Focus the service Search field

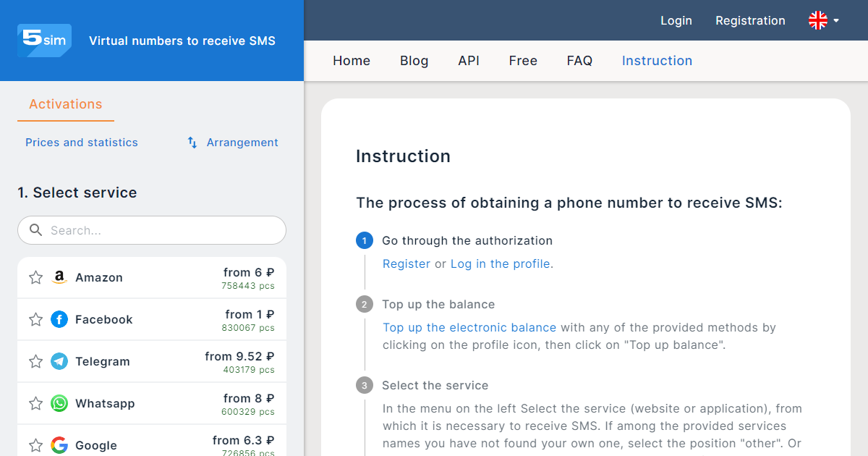152,230
